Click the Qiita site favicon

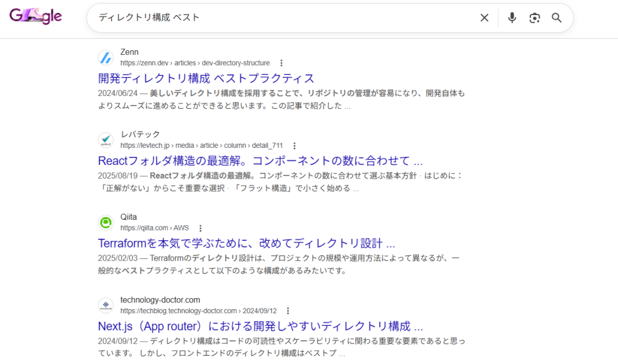click(106, 222)
